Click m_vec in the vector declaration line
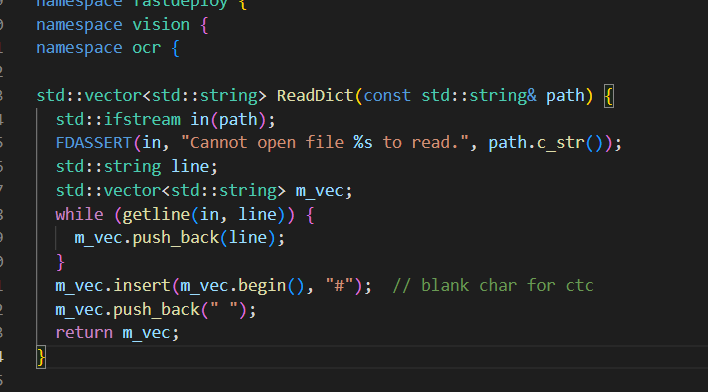 pyautogui.click(x=319, y=191)
